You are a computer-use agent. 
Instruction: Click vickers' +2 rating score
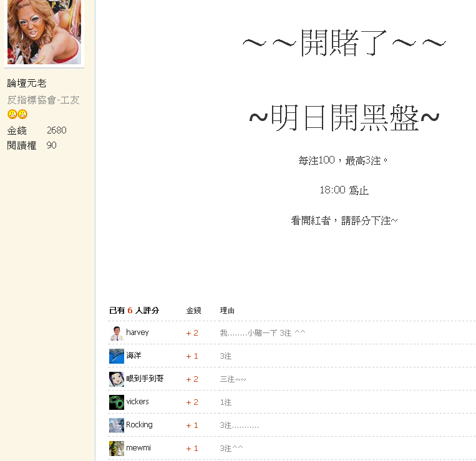(192, 402)
